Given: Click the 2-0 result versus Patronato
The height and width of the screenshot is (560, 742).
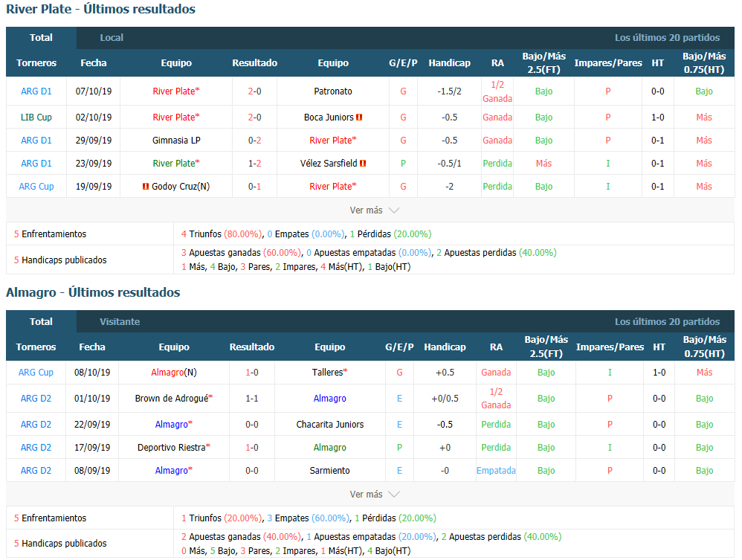Looking at the screenshot, I should coord(254,91).
